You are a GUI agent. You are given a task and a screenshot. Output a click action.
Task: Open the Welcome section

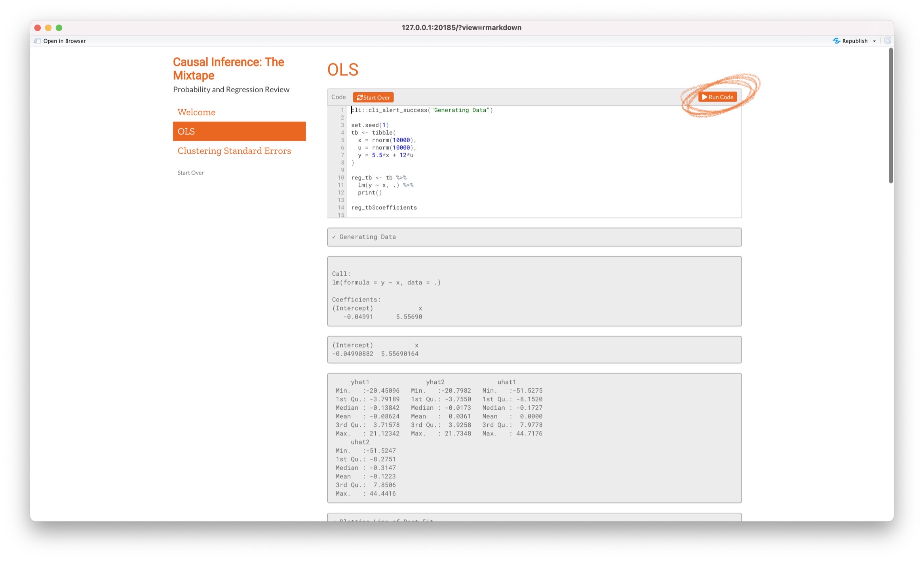[196, 112]
